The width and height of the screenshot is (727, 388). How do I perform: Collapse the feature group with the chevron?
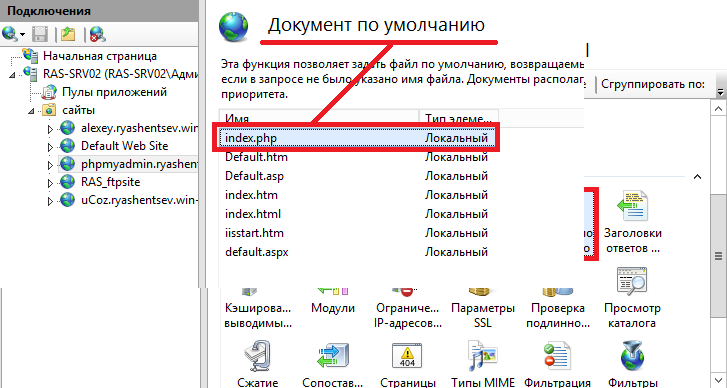[697, 177]
